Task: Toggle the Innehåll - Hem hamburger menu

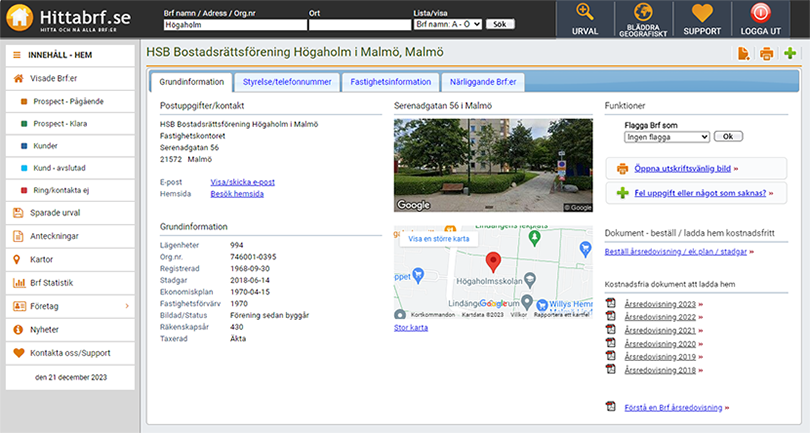Action: pyautogui.click(x=17, y=54)
